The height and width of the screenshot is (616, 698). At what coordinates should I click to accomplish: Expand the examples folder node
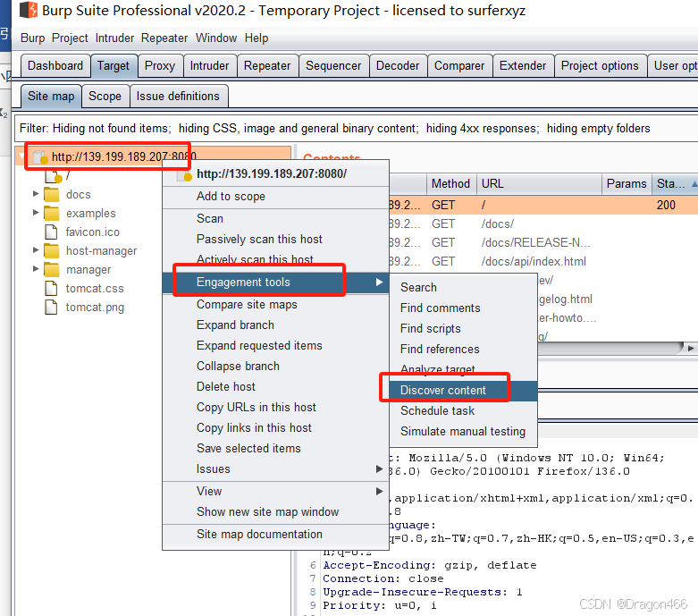point(36,213)
